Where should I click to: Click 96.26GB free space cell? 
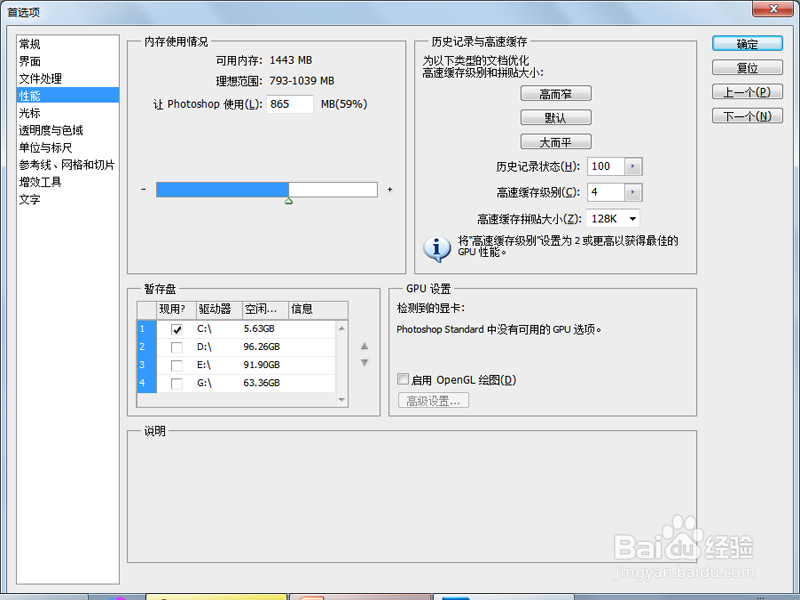click(x=262, y=347)
